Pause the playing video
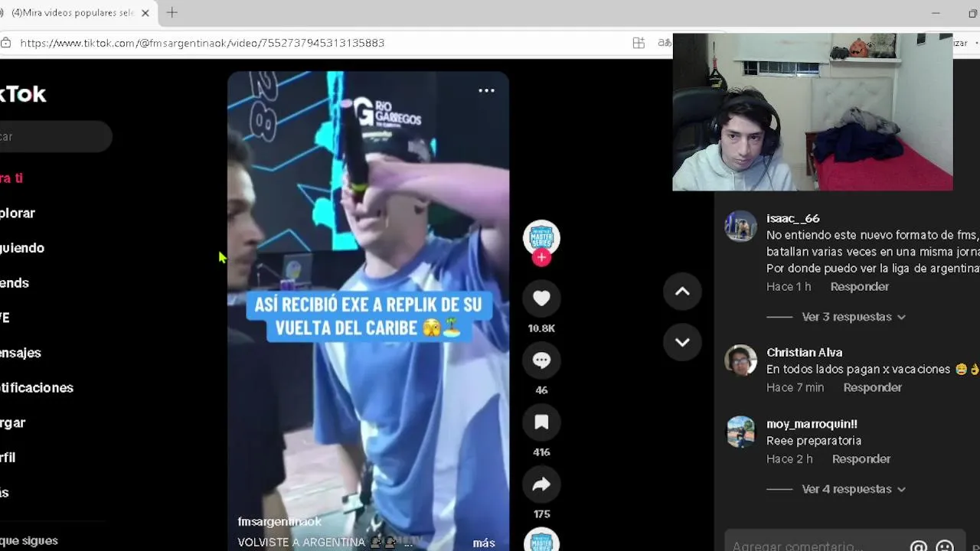Viewport: 980px width, 551px height. pos(368,311)
